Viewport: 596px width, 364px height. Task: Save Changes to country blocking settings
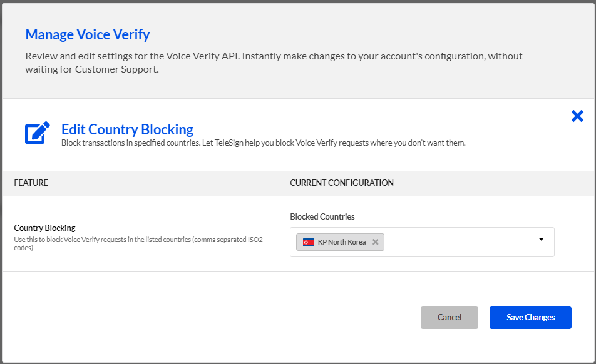[530, 317]
